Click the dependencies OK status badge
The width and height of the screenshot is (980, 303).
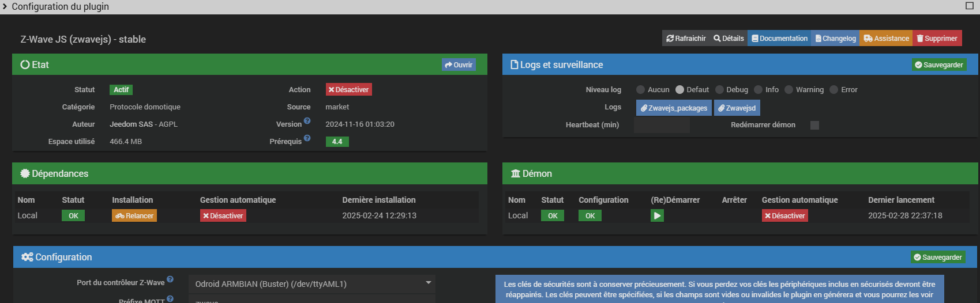pos(73,216)
